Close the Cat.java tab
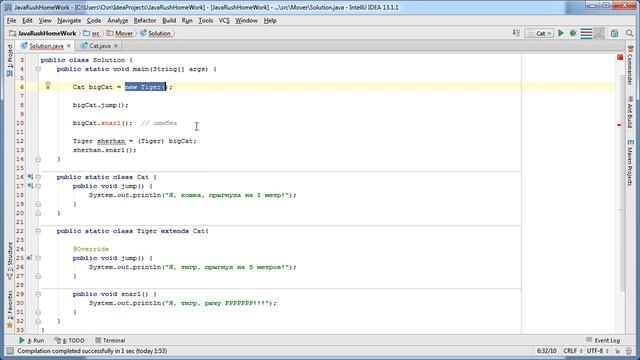640x360 pixels. click(x=116, y=46)
